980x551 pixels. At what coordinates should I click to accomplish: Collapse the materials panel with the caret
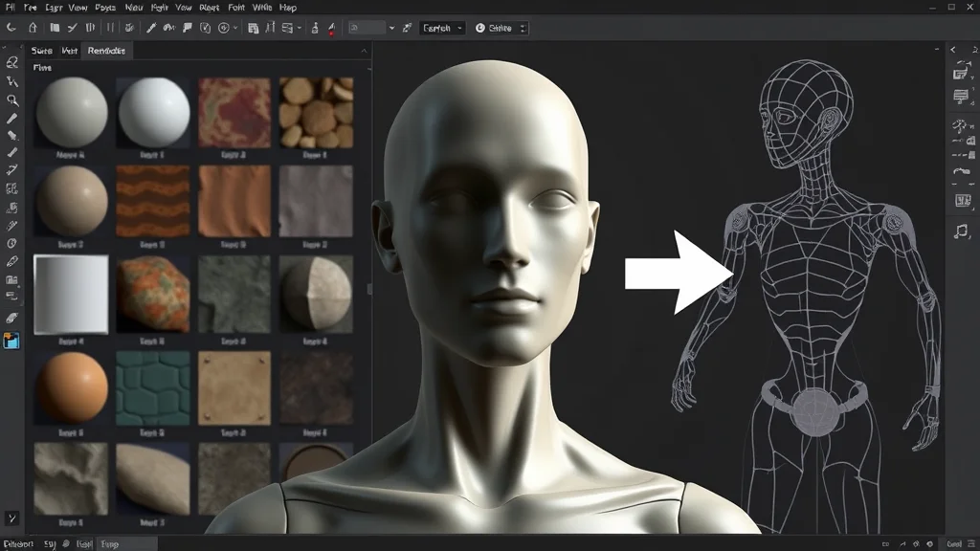coord(364,51)
